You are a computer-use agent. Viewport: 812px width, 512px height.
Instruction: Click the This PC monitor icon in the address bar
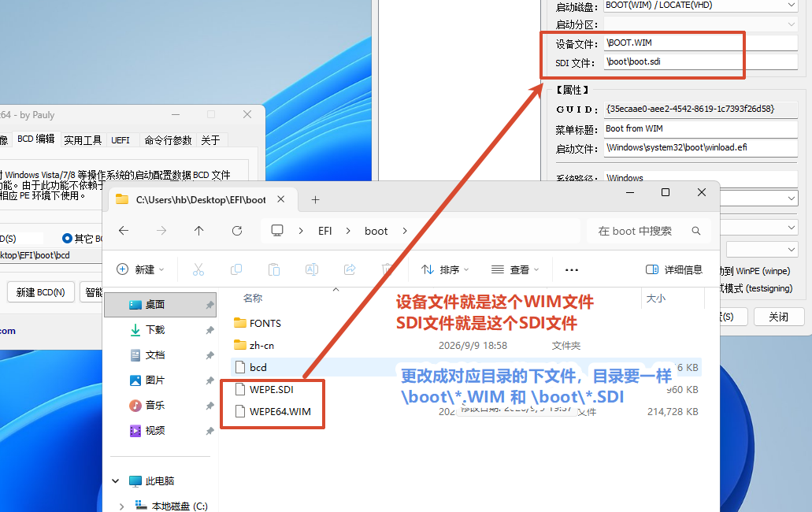[277, 230]
